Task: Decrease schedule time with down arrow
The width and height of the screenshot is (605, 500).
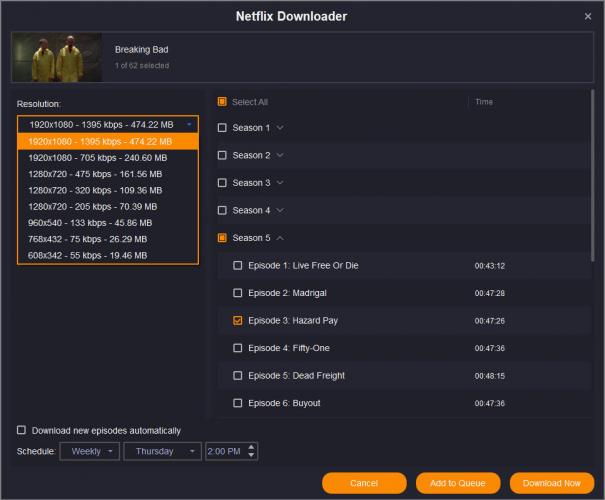Action: 252,456
